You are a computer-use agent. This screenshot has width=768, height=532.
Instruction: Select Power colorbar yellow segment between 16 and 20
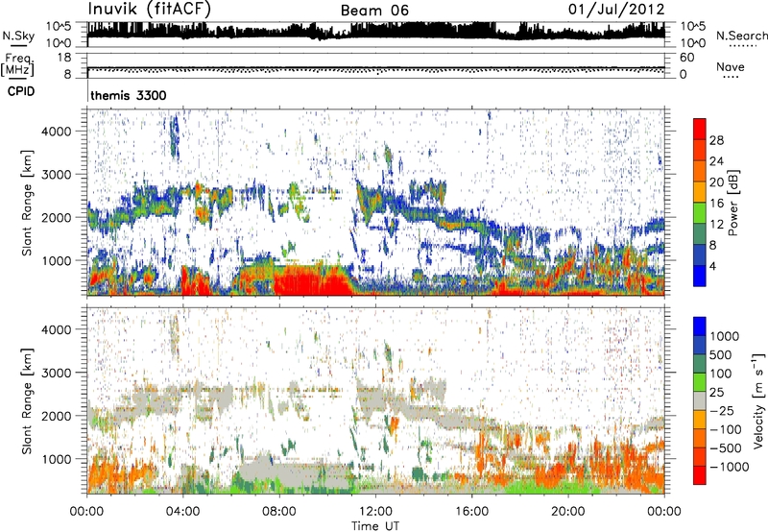(700, 192)
